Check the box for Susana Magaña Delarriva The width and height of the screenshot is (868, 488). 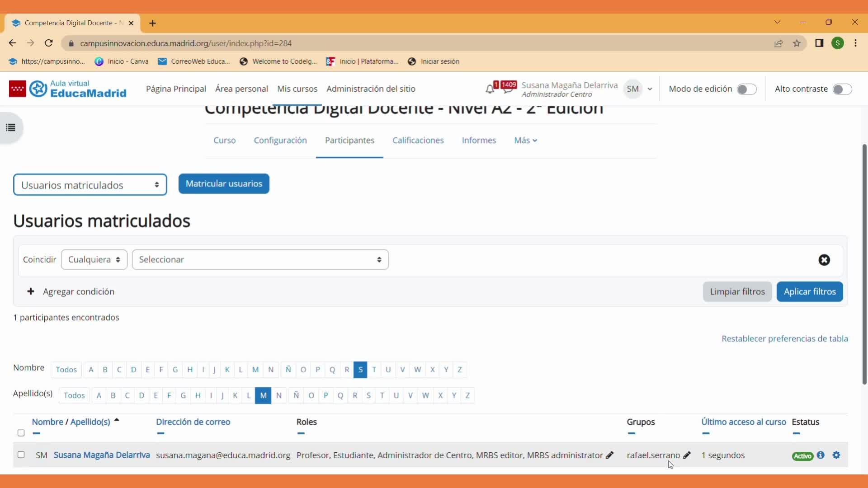[21, 455]
